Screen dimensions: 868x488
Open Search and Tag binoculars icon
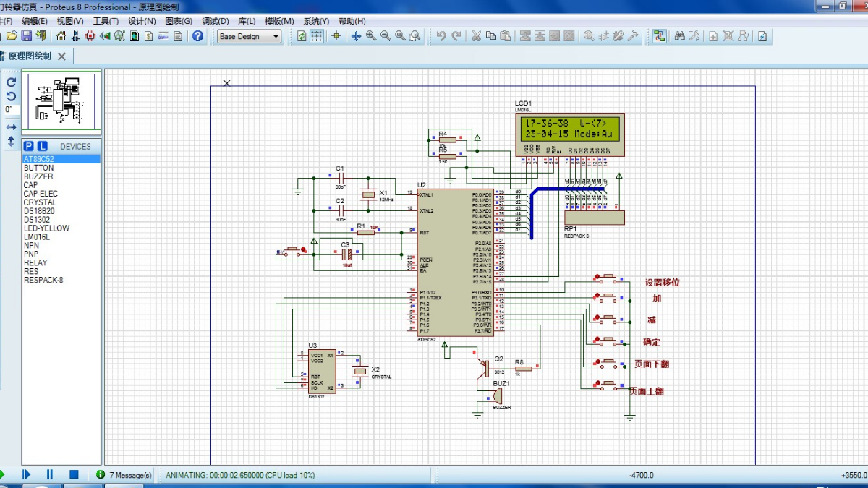(680, 36)
